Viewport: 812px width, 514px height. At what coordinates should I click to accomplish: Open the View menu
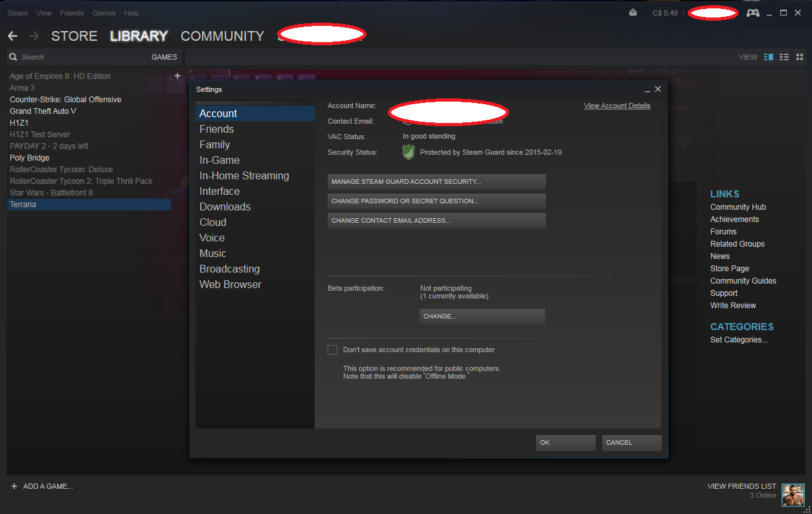(x=44, y=13)
